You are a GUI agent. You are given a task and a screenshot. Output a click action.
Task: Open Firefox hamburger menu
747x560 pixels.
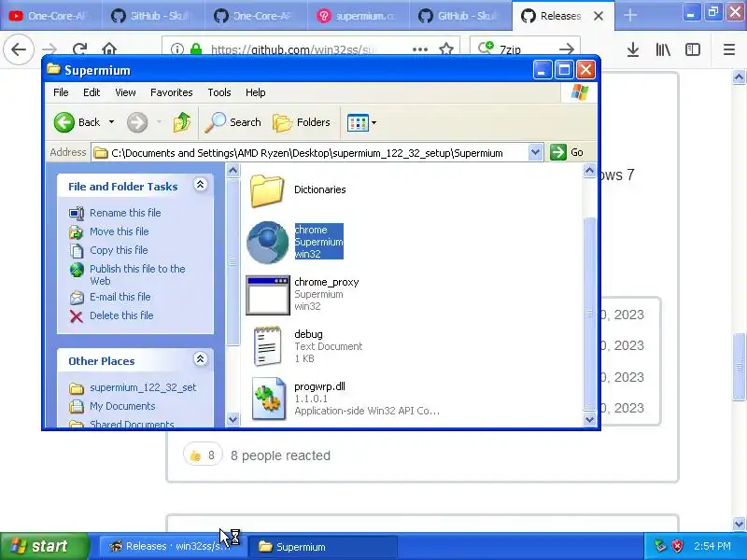point(729,49)
